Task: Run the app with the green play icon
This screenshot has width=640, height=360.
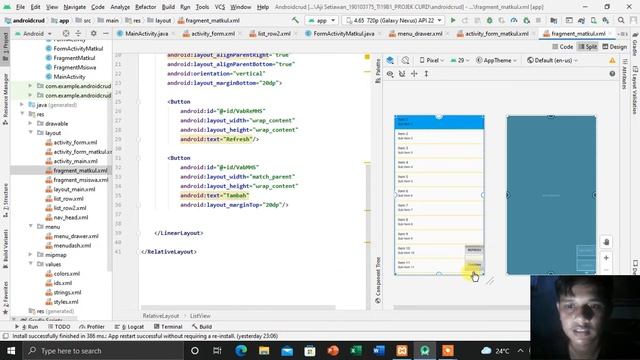Action: tap(453, 20)
